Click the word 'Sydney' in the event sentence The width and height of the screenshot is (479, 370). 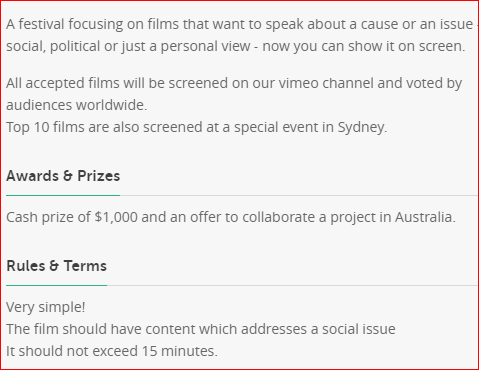[x=362, y=127]
